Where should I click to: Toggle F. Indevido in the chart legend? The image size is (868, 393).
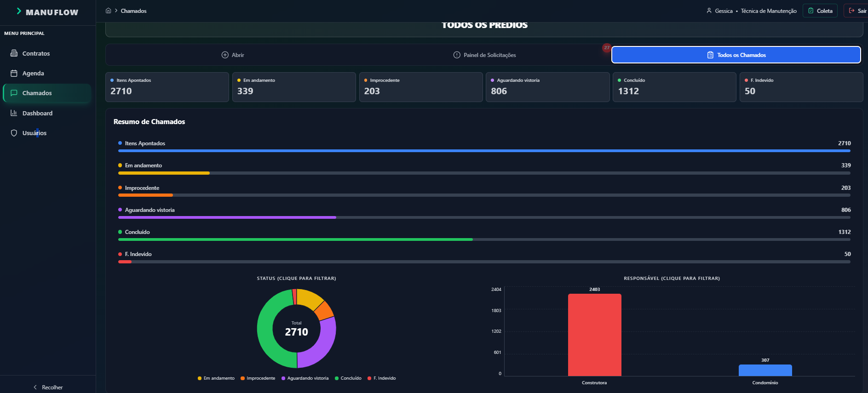[382, 378]
